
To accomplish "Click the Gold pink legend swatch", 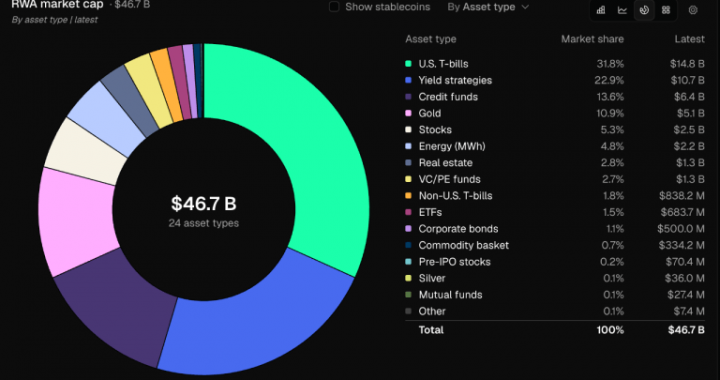I will (x=408, y=113).
